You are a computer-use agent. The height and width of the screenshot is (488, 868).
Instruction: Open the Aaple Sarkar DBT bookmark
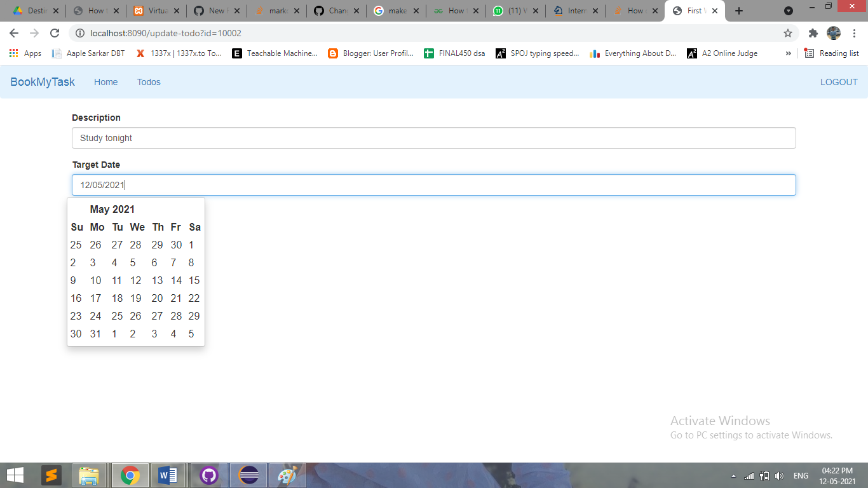coord(88,53)
